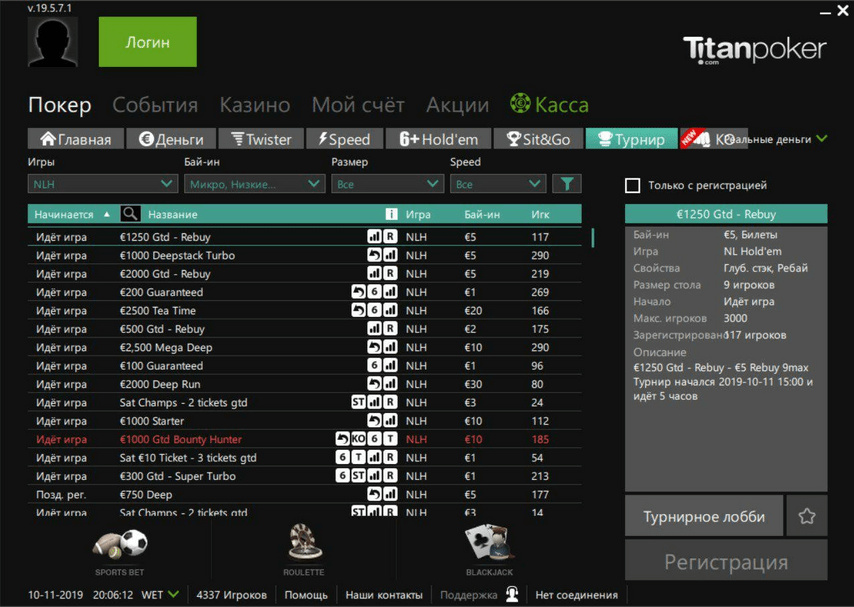Click the Titanpoker logo
This screenshot has width=854, height=607.
pos(754,50)
